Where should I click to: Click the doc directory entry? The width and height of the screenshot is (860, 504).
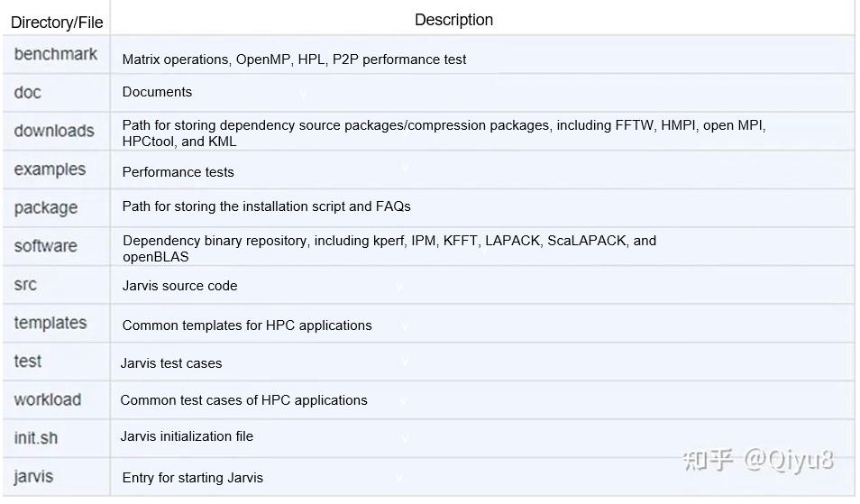(28, 92)
